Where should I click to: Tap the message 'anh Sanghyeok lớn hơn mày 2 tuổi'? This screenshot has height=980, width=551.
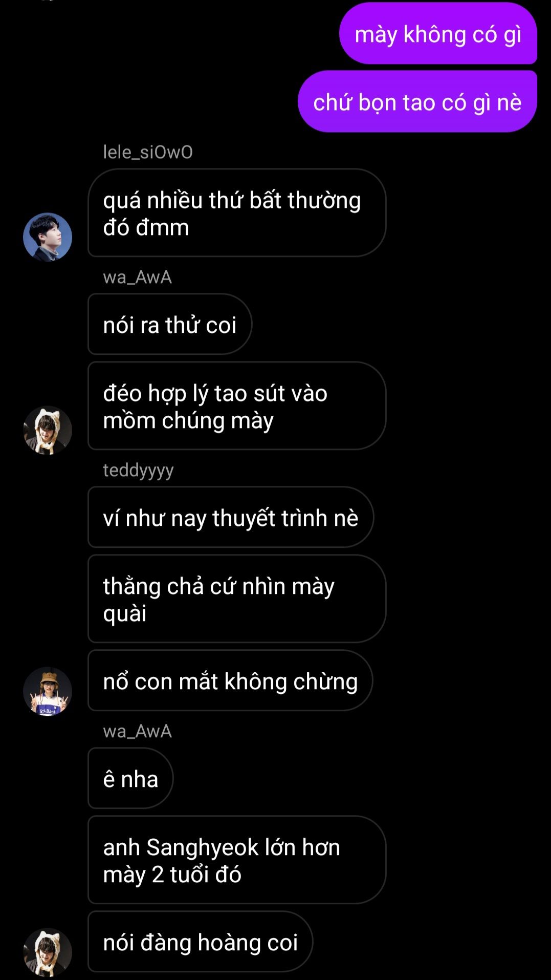237,860
